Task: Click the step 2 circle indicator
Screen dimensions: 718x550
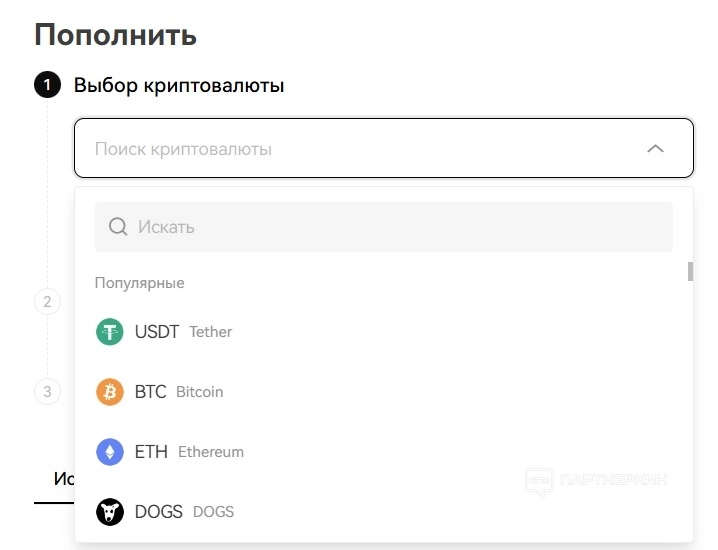Action: point(47,301)
